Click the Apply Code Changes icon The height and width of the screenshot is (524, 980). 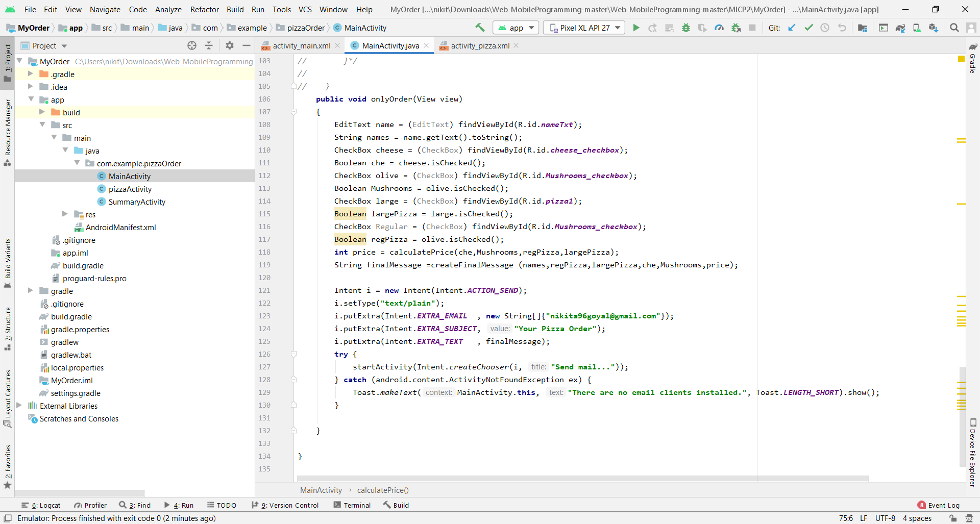(669, 28)
